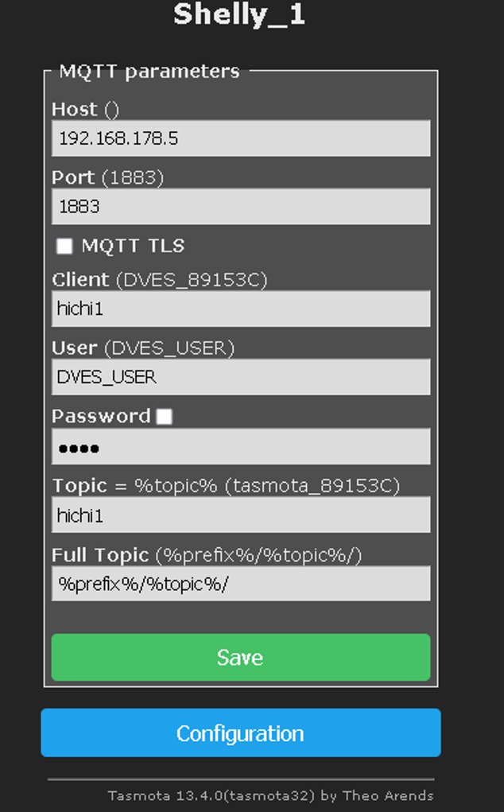Select the Topic input containing hichi1

[240, 515]
